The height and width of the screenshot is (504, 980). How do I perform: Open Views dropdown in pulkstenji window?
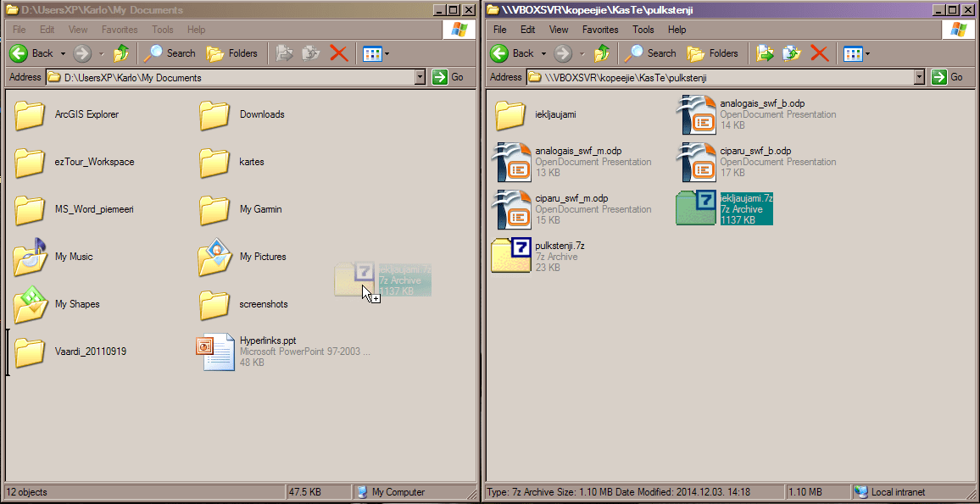click(x=857, y=53)
